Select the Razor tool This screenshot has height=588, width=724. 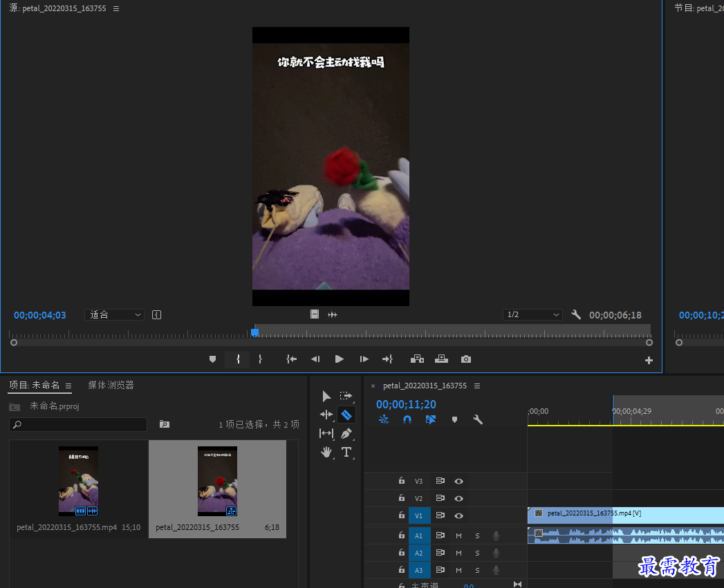pos(346,415)
